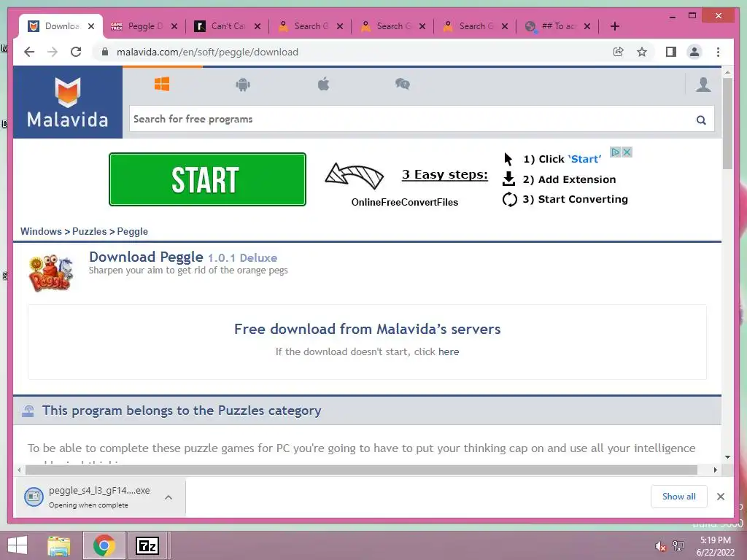Click the 'here' download link

pos(449,351)
